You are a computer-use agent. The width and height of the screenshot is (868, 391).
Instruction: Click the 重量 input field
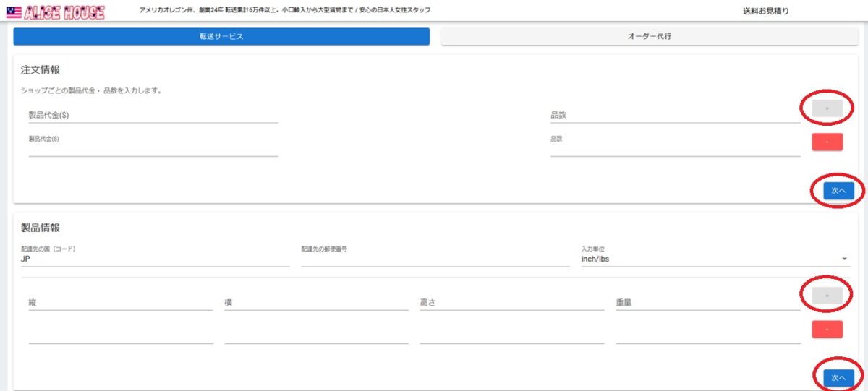707,303
